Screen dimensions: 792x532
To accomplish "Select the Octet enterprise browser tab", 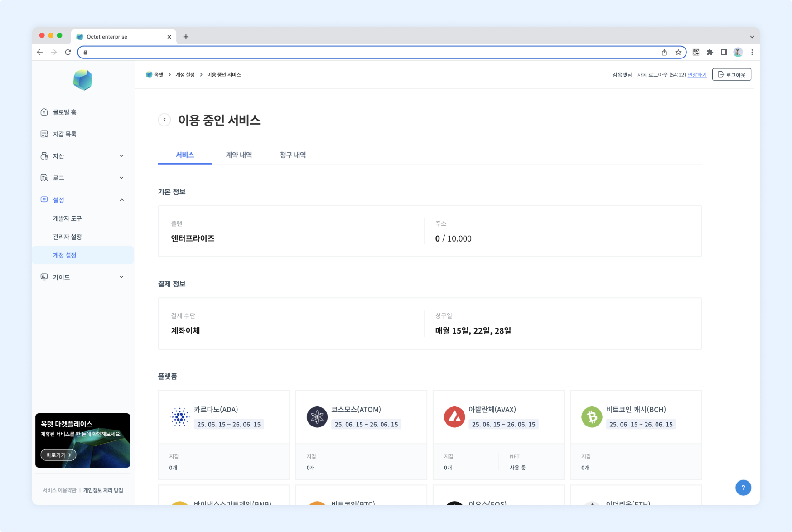I will (123, 37).
